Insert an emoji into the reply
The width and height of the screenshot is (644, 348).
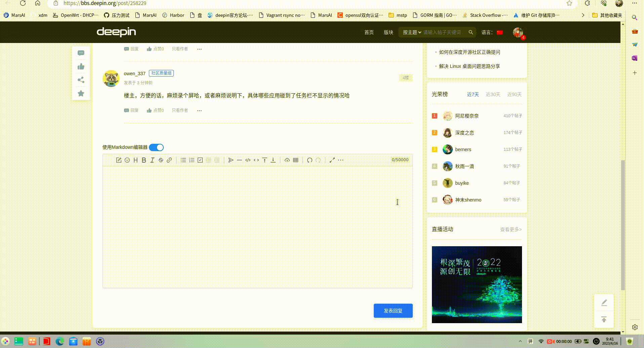[127, 160]
